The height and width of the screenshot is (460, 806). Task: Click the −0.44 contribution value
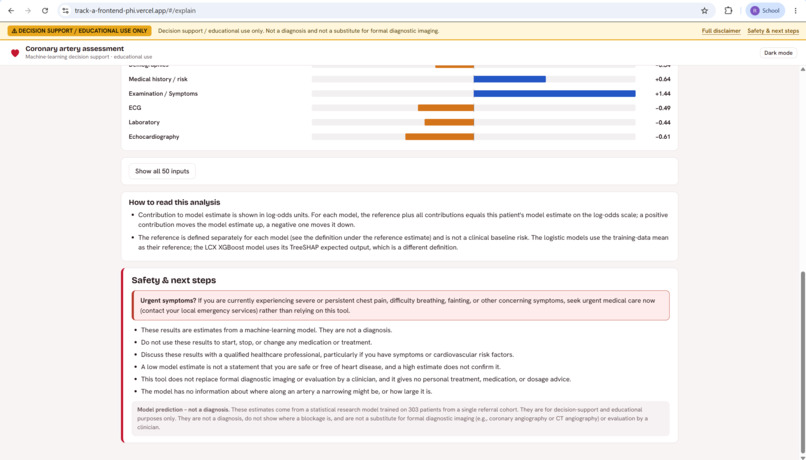[663, 122]
